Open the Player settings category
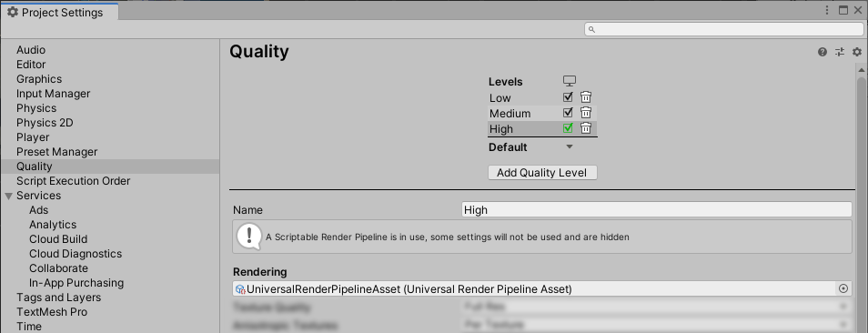This screenshot has width=868, height=333. tap(33, 137)
